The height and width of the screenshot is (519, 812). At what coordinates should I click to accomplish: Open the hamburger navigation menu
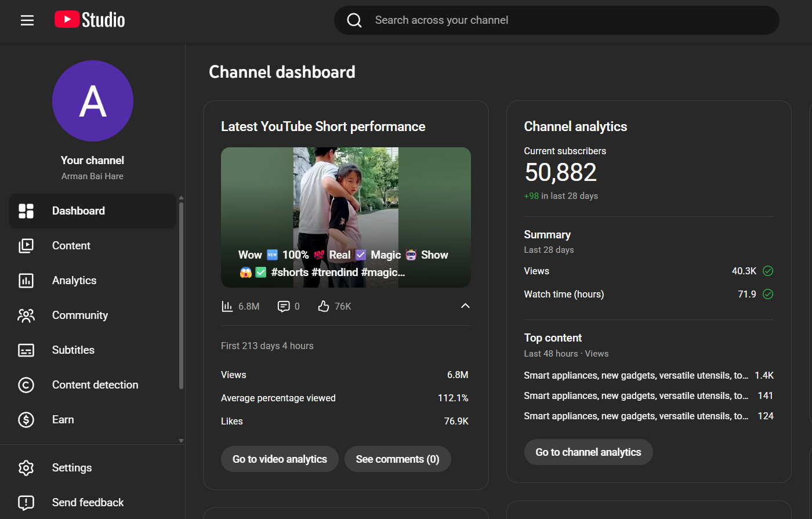(27, 20)
